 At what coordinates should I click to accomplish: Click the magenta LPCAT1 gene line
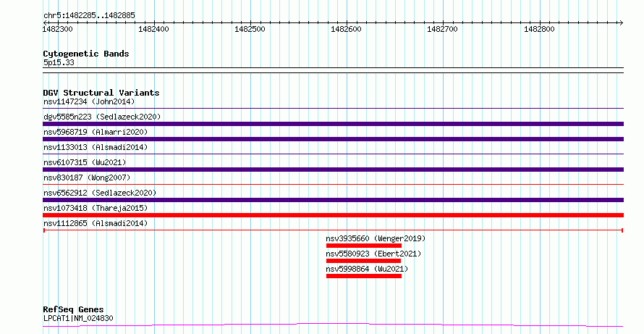333,325
